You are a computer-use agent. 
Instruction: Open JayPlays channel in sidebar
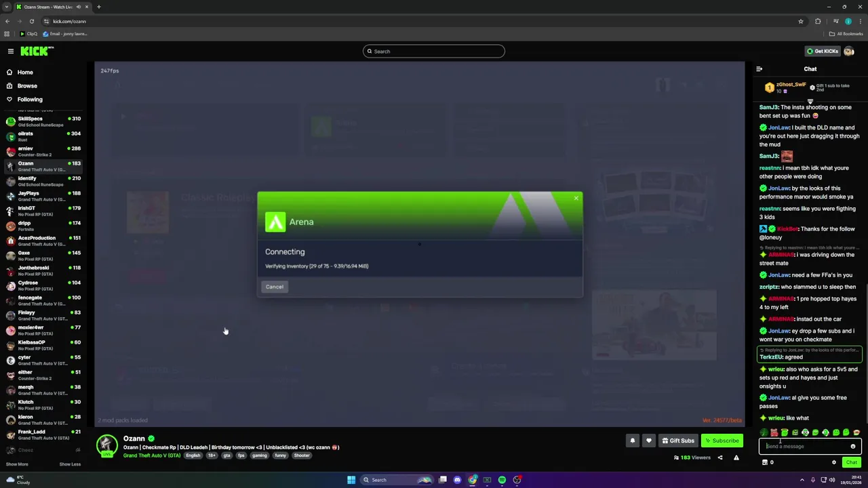click(x=42, y=196)
